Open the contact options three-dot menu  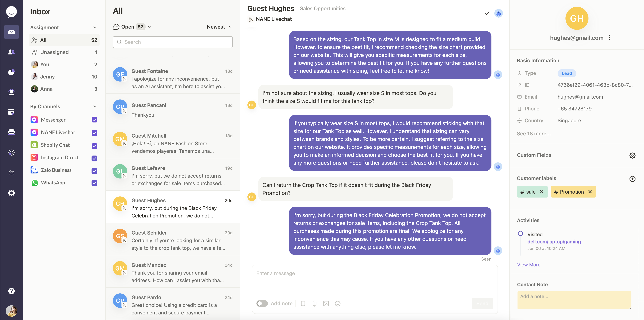[x=609, y=38]
